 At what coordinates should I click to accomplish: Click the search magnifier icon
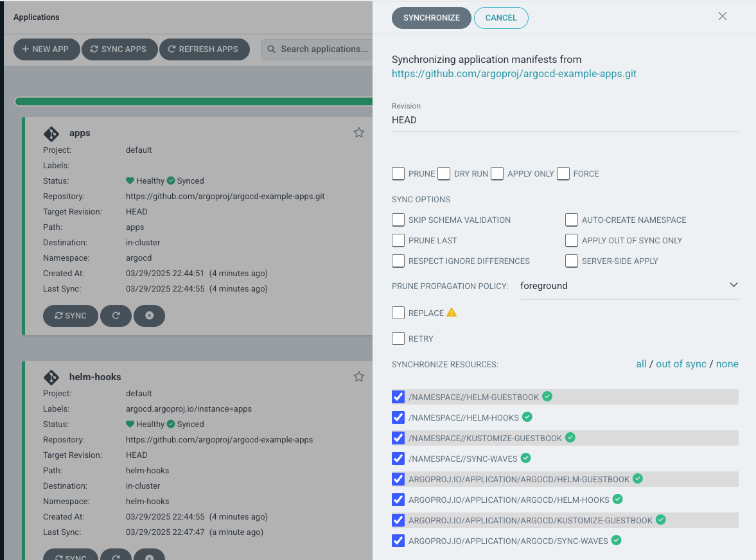tap(272, 49)
